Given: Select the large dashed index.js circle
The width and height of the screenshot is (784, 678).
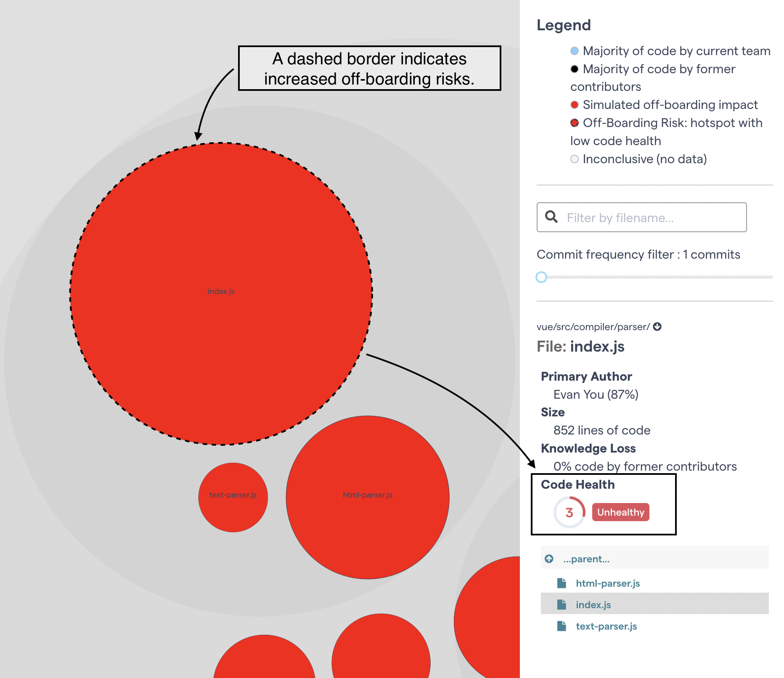Looking at the screenshot, I should click(x=221, y=252).
